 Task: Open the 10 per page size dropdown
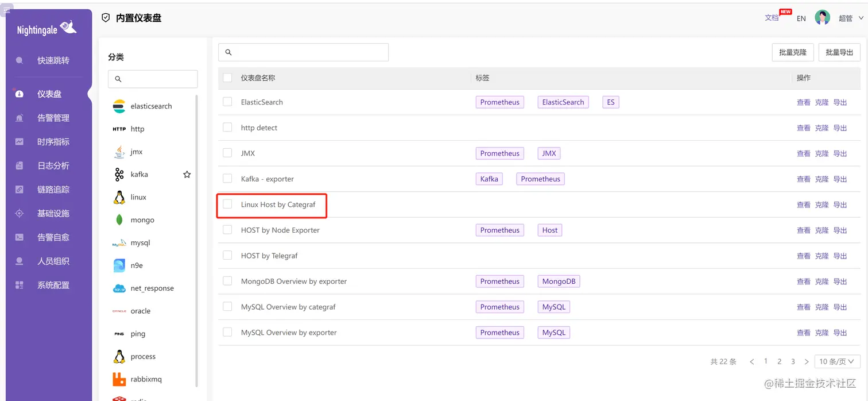838,361
